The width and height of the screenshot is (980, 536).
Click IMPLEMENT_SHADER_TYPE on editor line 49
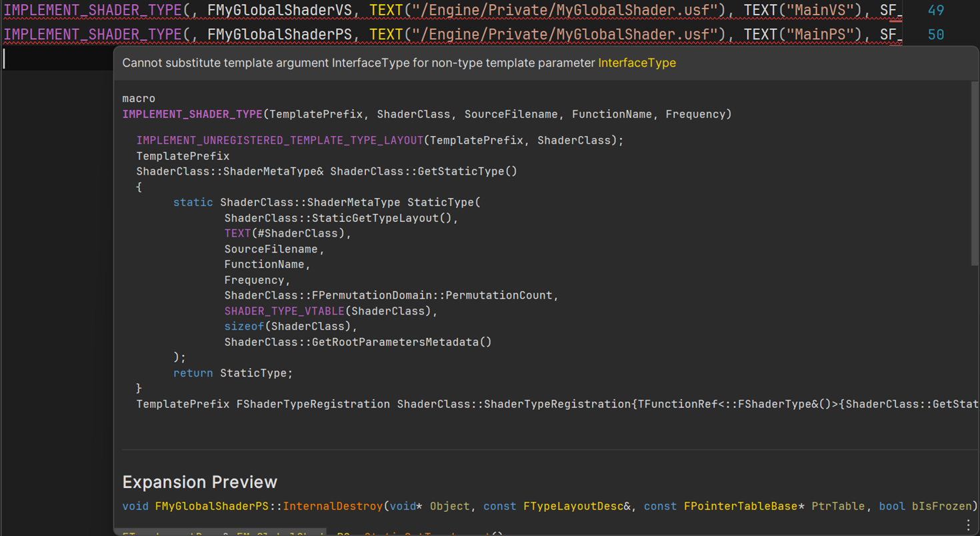(x=93, y=10)
